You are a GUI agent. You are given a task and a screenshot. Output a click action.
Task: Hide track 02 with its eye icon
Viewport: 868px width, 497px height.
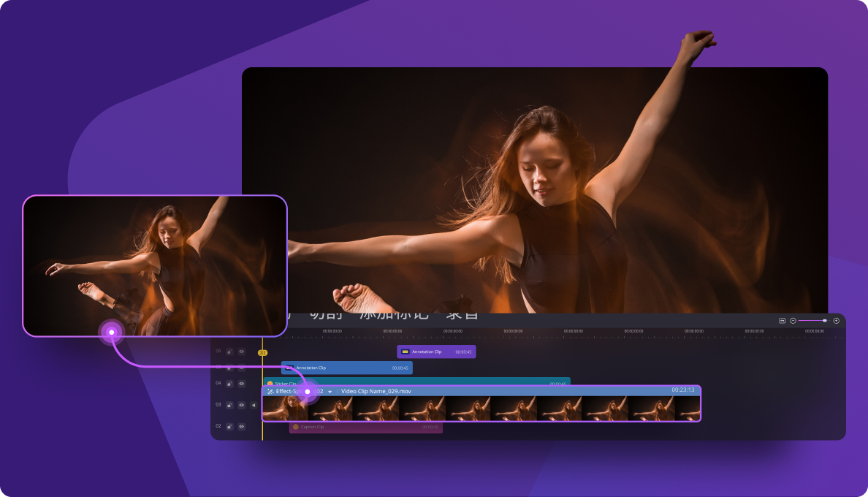pos(241,427)
